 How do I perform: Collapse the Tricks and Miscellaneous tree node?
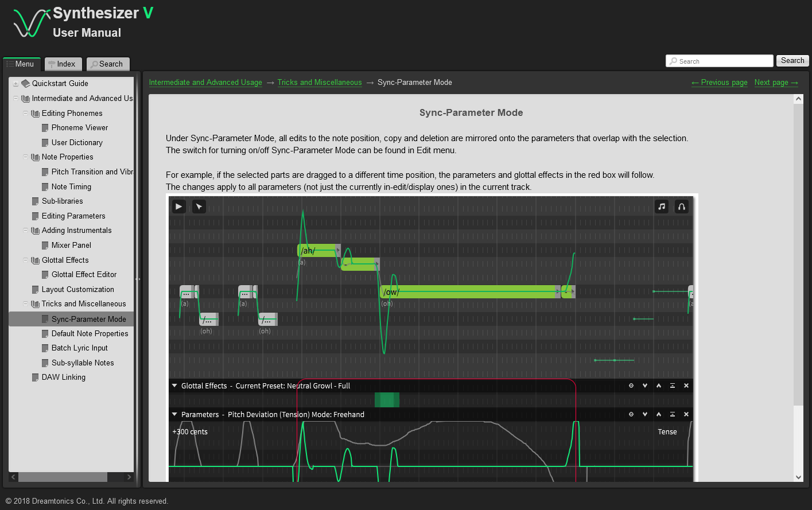point(25,304)
